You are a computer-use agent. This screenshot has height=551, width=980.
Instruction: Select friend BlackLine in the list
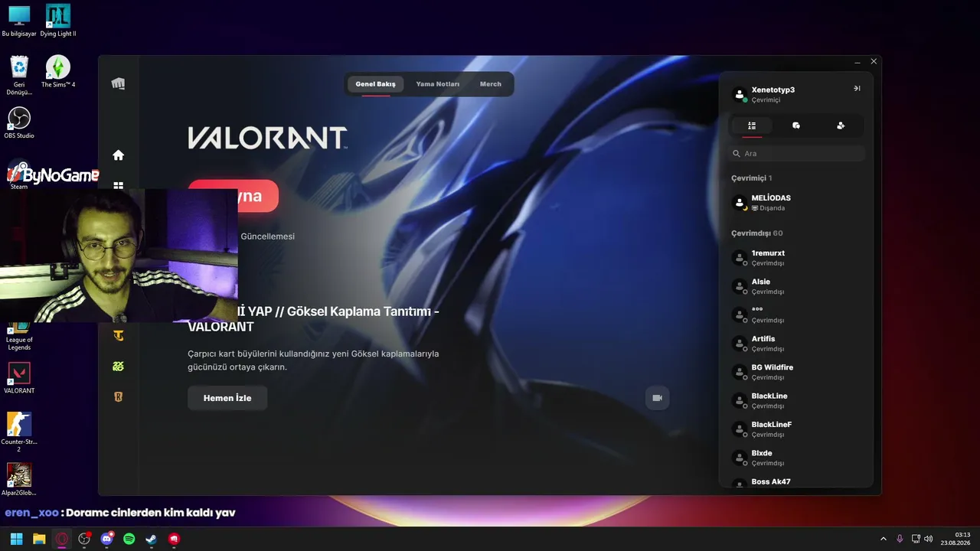point(796,400)
